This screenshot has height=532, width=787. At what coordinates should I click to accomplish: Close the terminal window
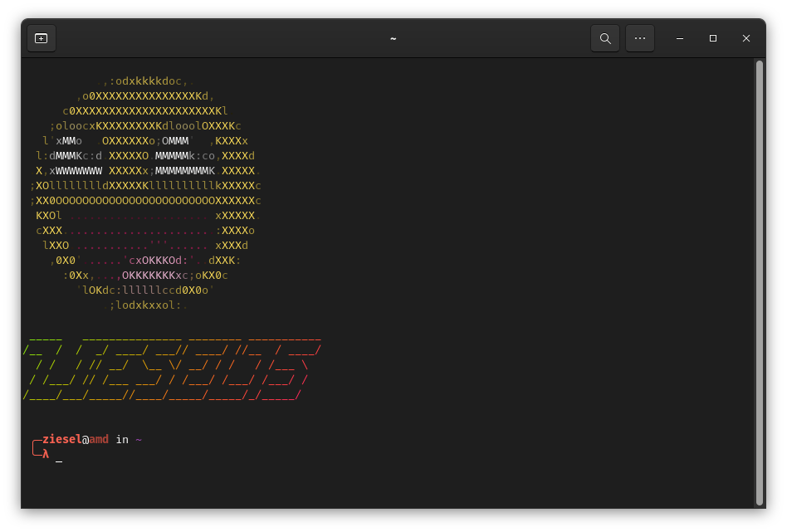coord(745,38)
